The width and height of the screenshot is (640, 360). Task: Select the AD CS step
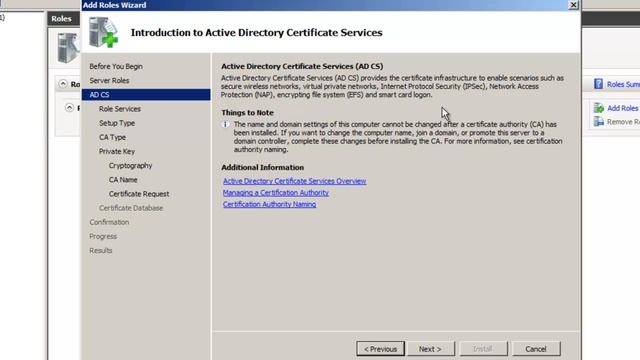[x=146, y=95]
